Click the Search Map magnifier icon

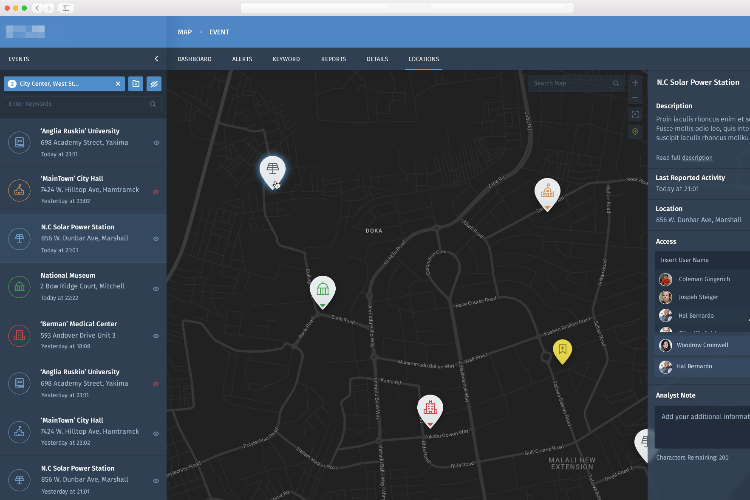click(x=616, y=83)
